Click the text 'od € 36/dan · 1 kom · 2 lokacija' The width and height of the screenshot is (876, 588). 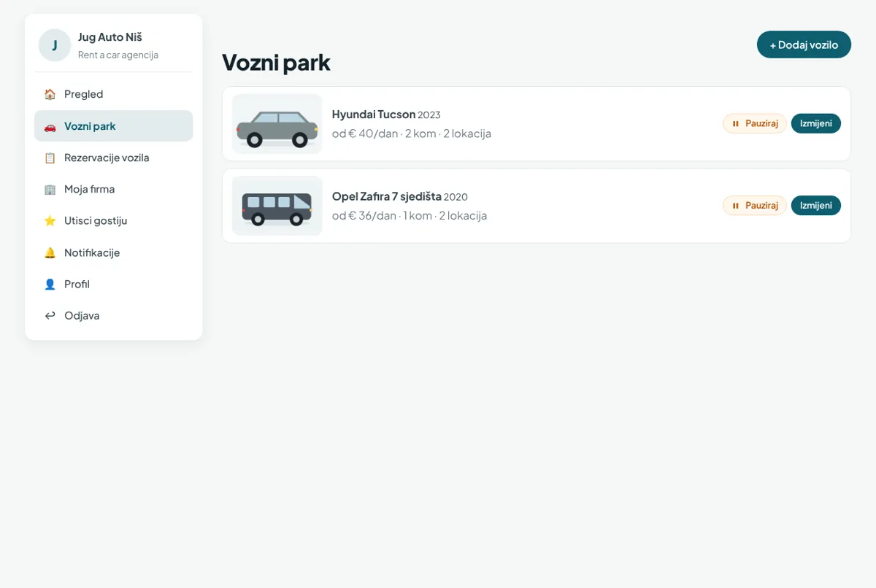[410, 215]
